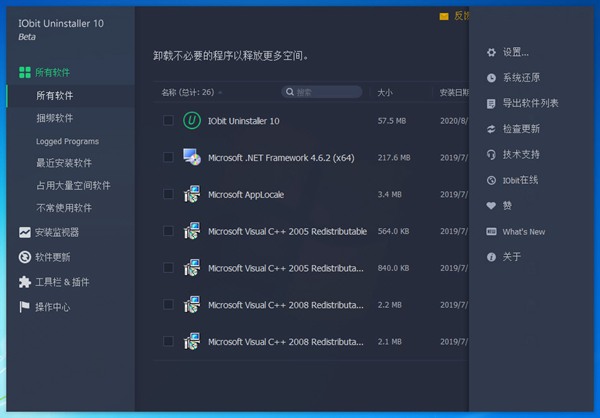Open 操作中心 section

tap(52, 307)
